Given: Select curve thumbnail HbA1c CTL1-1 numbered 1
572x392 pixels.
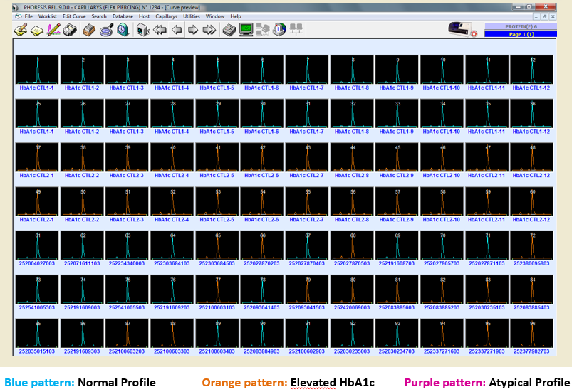Looking at the screenshot, I should [38, 70].
